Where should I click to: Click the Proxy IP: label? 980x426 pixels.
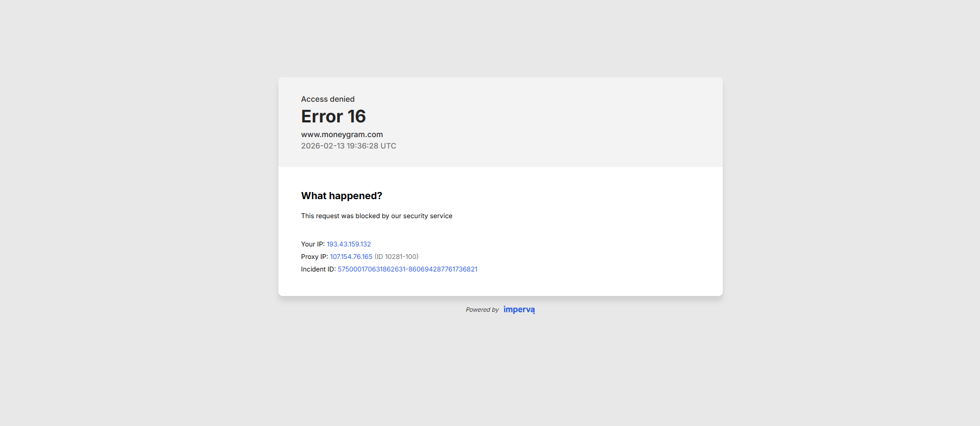click(x=314, y=257)
